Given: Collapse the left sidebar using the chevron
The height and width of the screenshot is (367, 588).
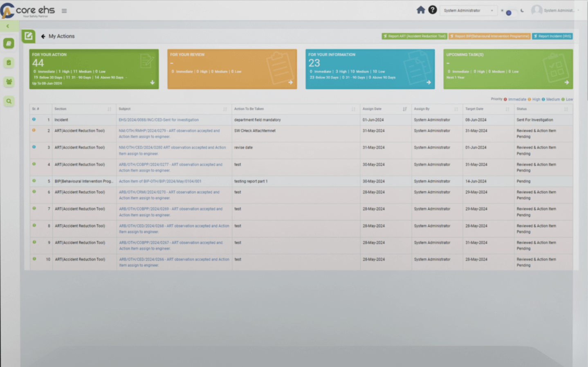Looking at the screenshot, I should click(8, 26).
